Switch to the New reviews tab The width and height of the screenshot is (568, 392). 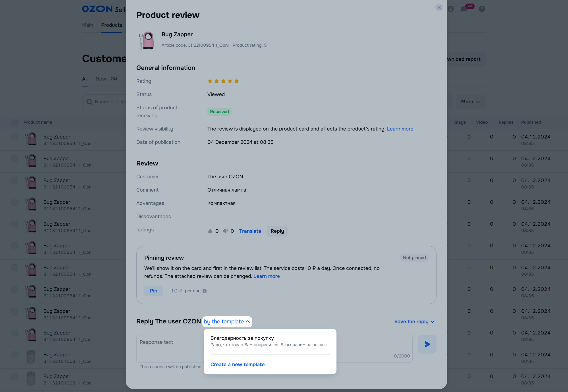[x=101, y=79]
